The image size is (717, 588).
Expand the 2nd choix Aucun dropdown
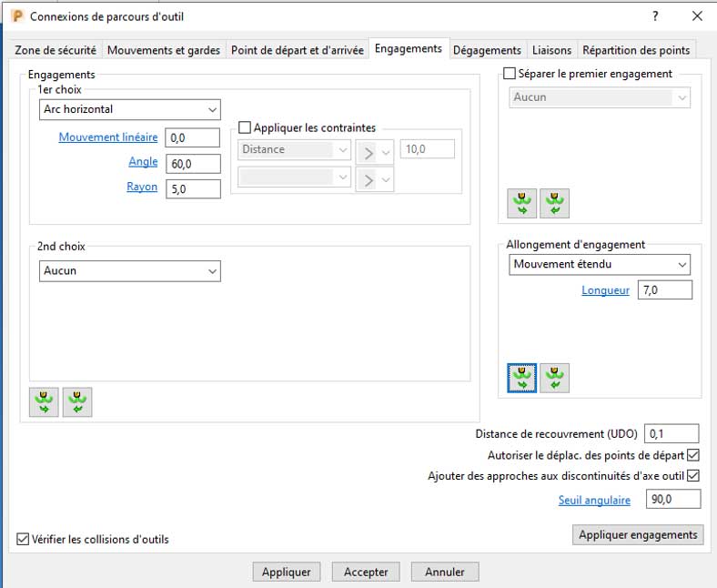pyautogui.click(x=130, y=271)
